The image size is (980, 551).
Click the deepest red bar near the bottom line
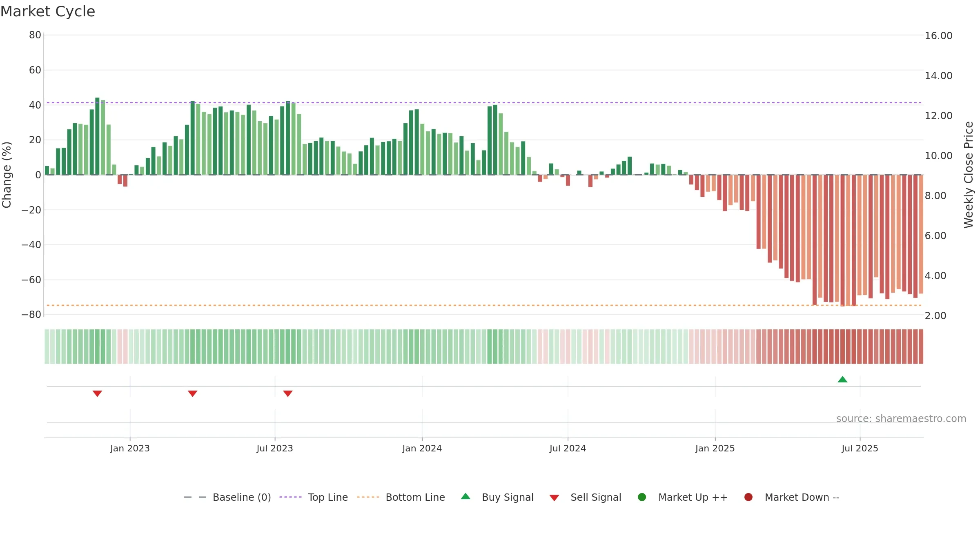pos(842,241)
